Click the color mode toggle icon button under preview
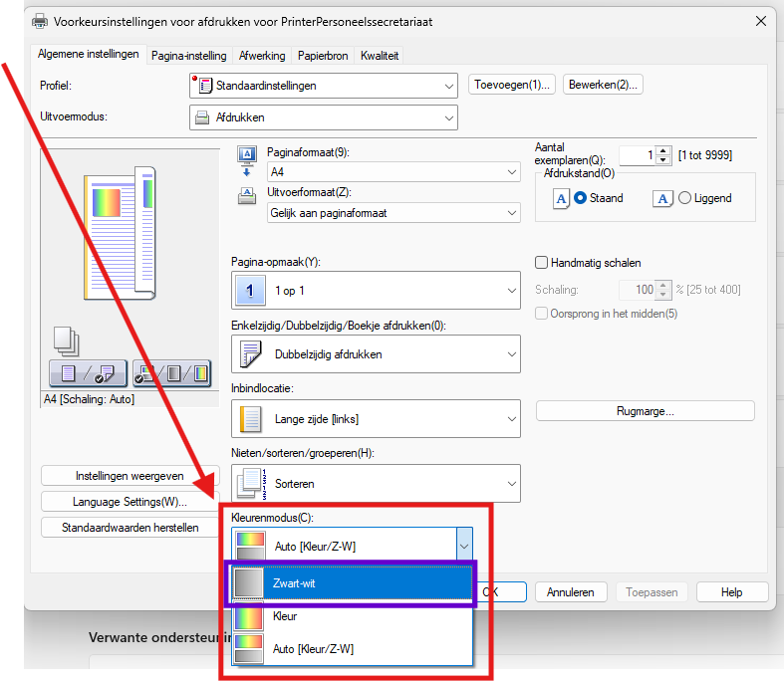 pyautogui.click(x=171, y=374)
